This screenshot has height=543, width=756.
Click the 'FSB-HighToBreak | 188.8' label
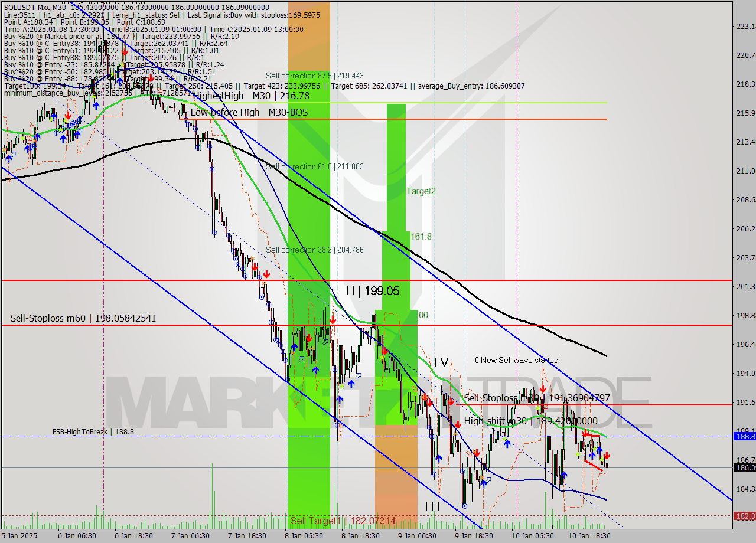click(93, 432)
